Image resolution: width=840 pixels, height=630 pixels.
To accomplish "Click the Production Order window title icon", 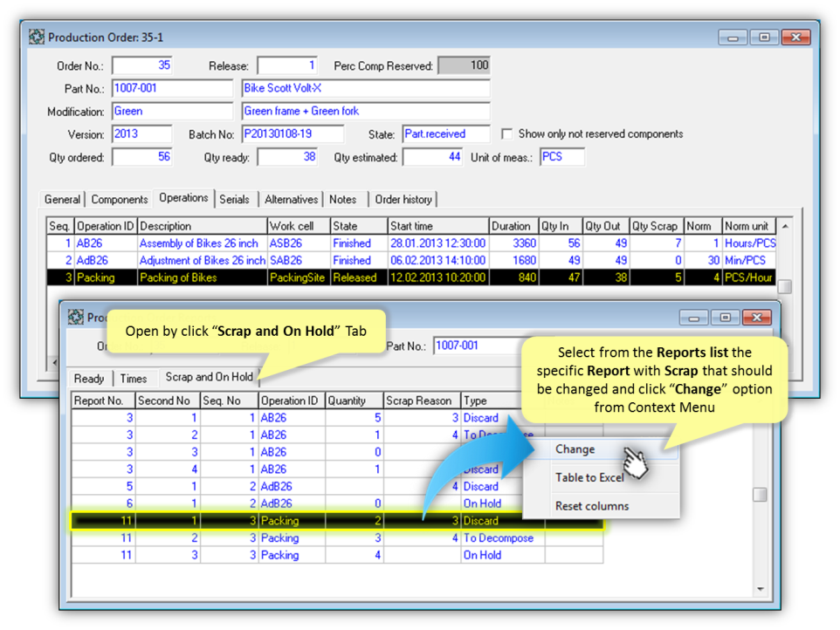I will click(37, 38).
